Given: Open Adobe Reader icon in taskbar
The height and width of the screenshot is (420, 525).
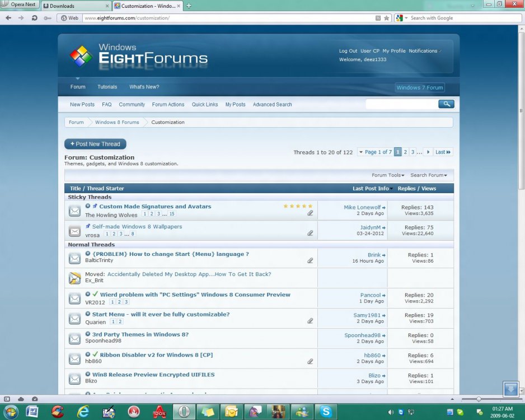Looking at the screenshot, I should click(160, 412).
